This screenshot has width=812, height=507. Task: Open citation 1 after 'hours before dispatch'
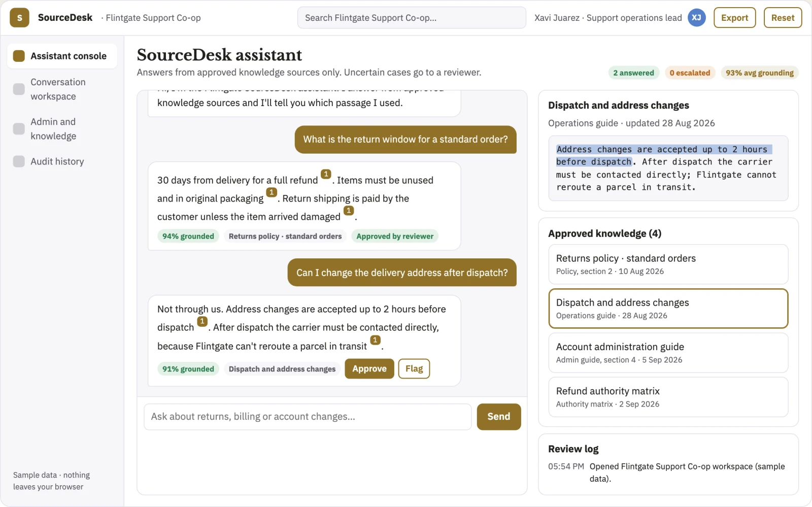tap(202, 321)
